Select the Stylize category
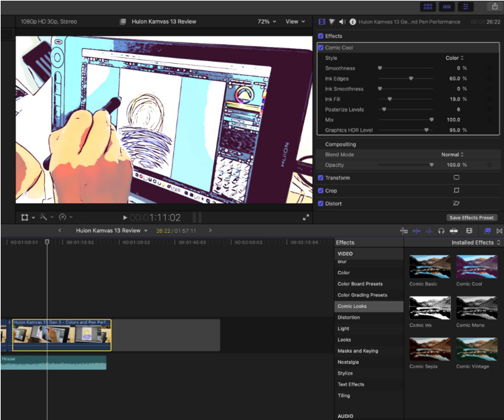 pos(368,373)
